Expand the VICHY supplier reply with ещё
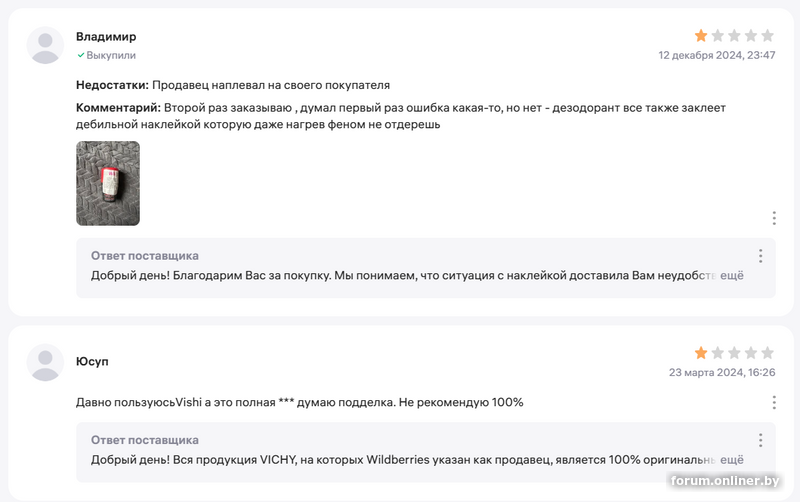800x502 pixels. pos(732,460)
